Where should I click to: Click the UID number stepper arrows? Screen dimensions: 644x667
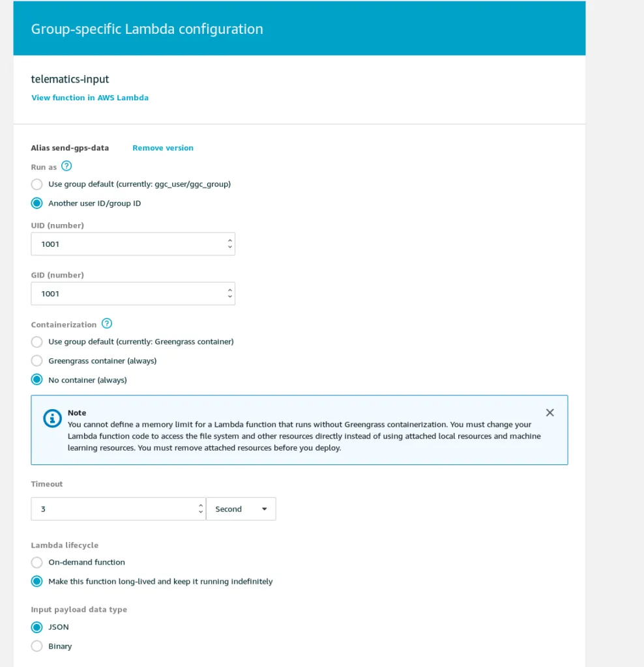(229, 244)
